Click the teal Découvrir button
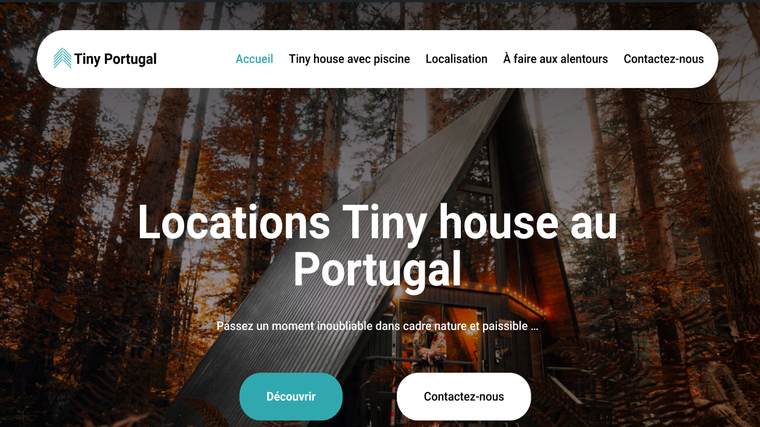The height and width of the screenshot is (427, 760). (x=291, y=396)
